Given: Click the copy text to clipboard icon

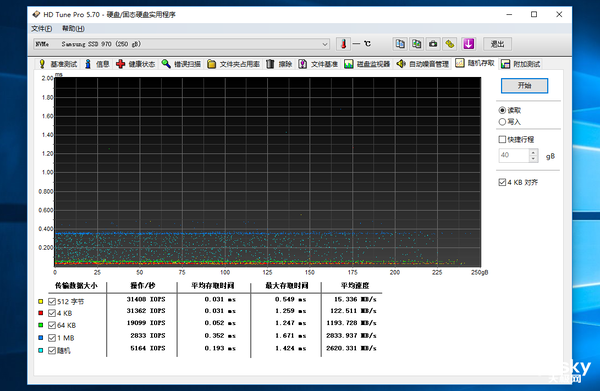Looking at the screenshot, I should (400, 44).
